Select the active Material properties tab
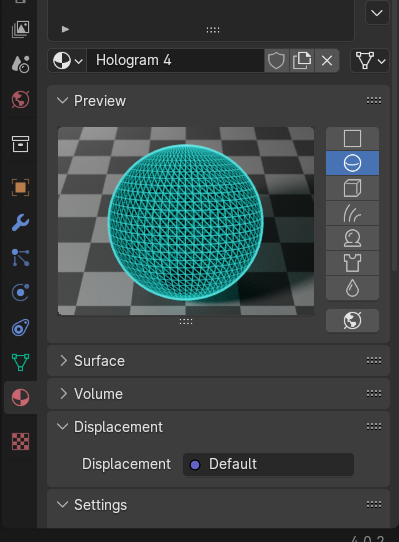 pos(20,398)
